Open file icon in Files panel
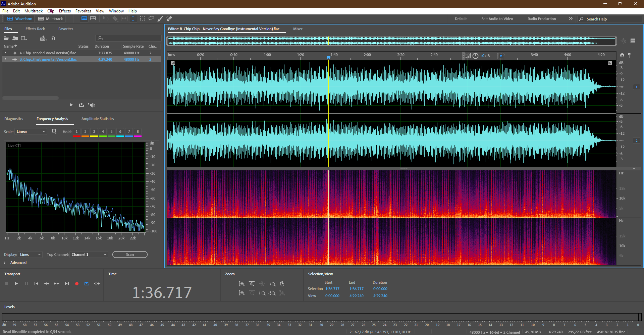Screen dimensions: 644x335 (x=6, y=38)
